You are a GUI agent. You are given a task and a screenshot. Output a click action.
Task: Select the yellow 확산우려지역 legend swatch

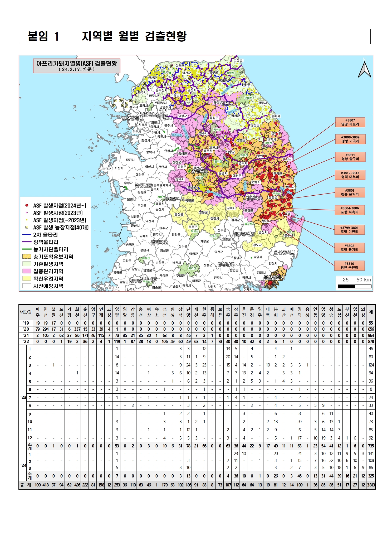coord(27,278)
